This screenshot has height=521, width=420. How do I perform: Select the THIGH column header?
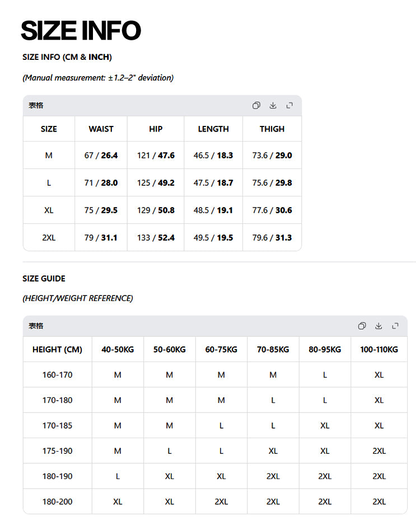pyautogui.click(x=272, y=129)
